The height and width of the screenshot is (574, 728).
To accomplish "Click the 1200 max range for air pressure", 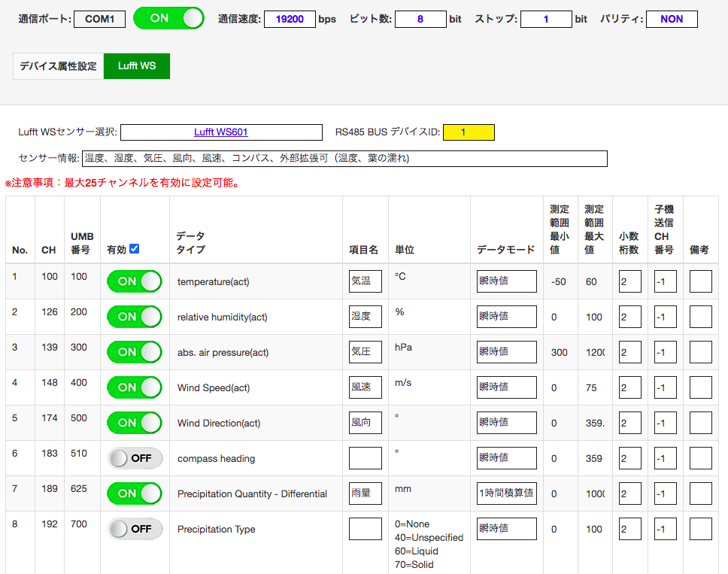I will point(595,353).
